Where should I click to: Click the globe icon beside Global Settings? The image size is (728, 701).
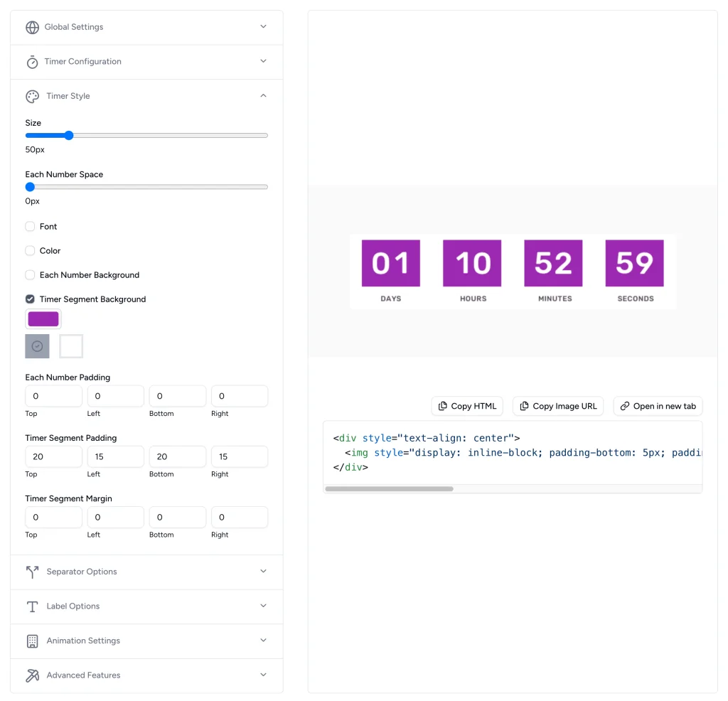[32, 27]
